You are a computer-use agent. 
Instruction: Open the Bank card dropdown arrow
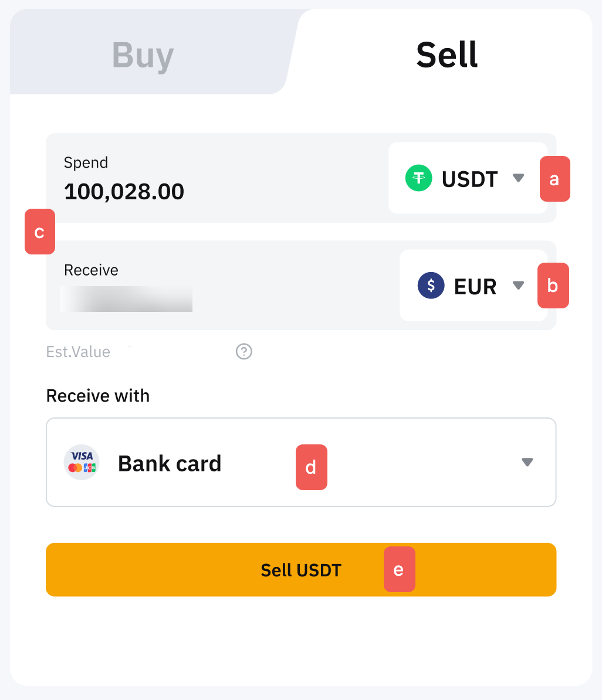click(527, 462)
